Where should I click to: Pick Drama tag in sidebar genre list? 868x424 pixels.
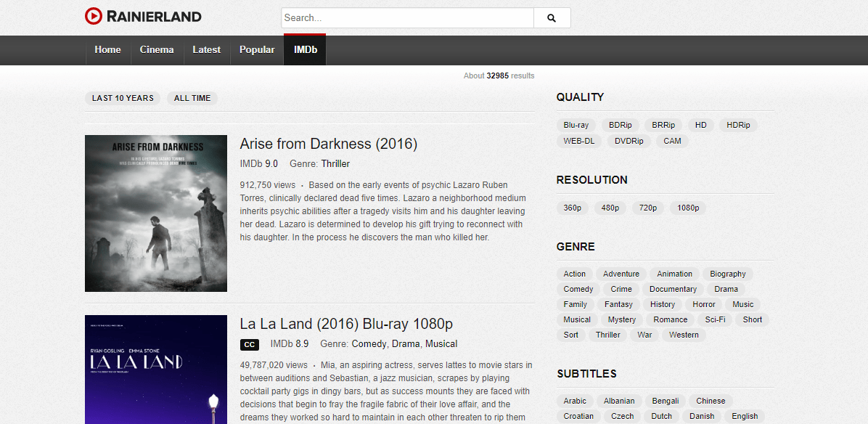(726, 289)
